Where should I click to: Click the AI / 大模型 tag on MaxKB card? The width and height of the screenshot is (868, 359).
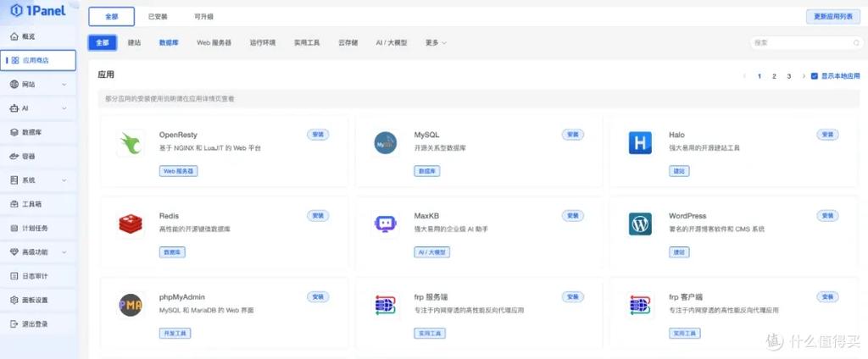point(431,252)
